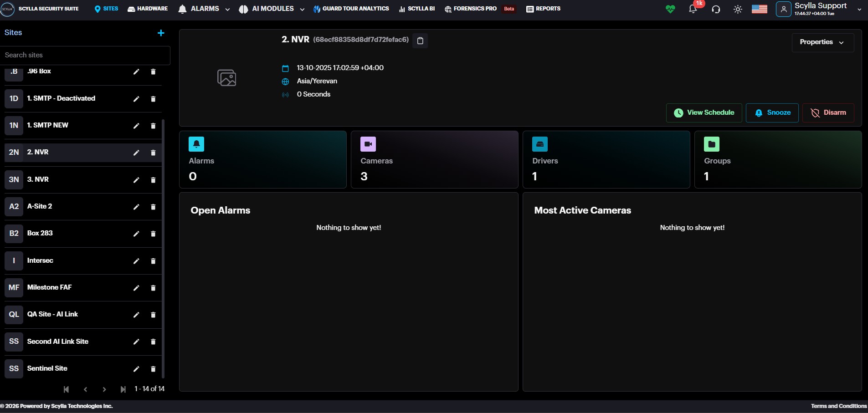
Task: Expand the Properties dropdown
Action: click(822, 42)
